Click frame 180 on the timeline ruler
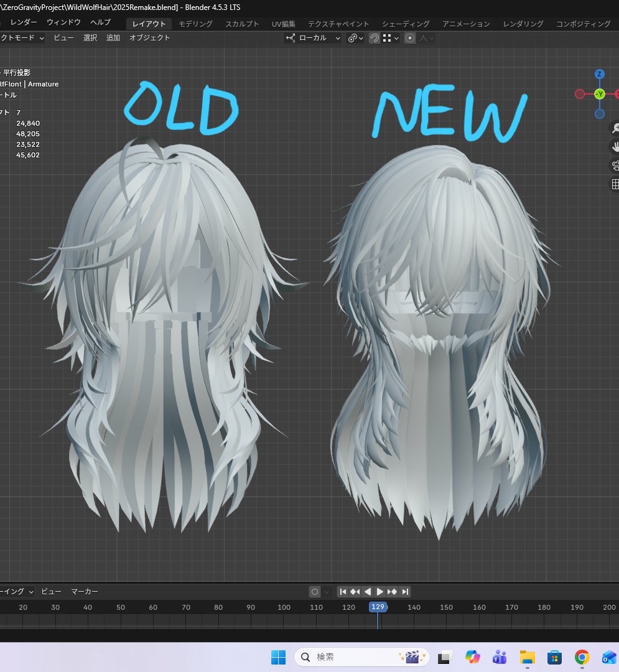The width and height of the screenshot is (619, 672). click(544, 607)
